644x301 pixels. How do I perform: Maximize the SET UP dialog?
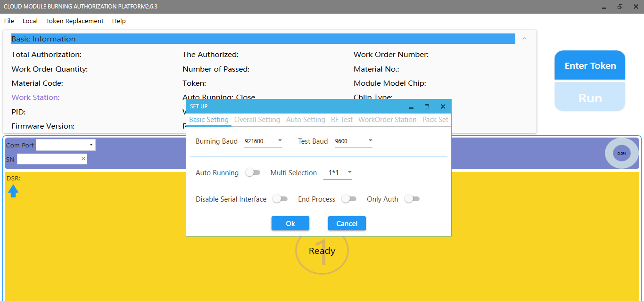tap(427, 106)
